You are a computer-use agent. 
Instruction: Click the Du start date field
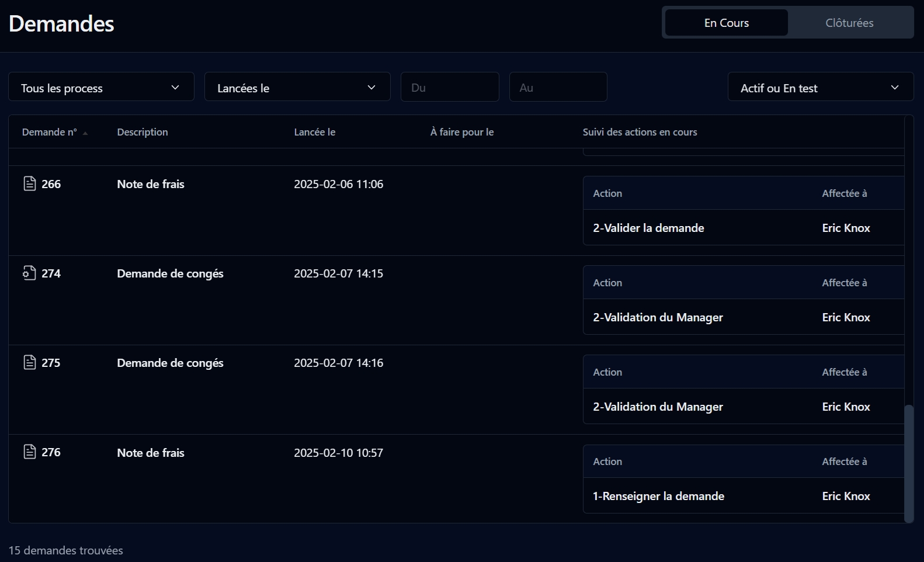[x=449, y=88]
